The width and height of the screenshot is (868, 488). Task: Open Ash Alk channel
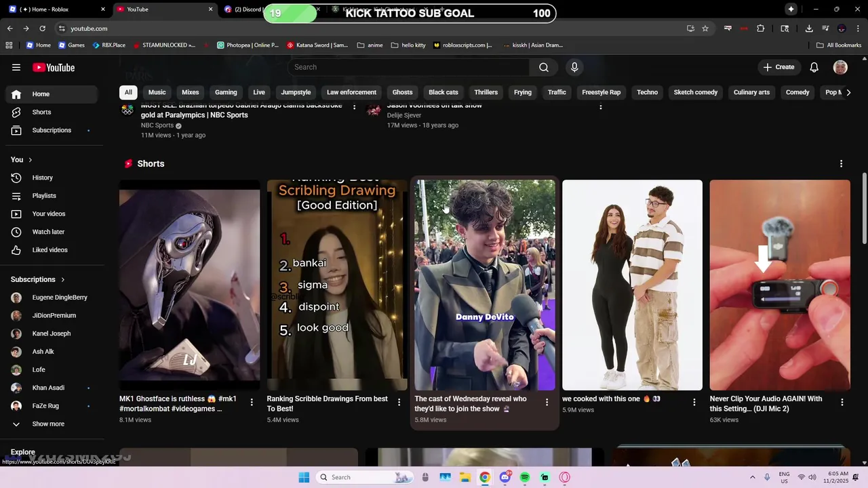[52, 352]
